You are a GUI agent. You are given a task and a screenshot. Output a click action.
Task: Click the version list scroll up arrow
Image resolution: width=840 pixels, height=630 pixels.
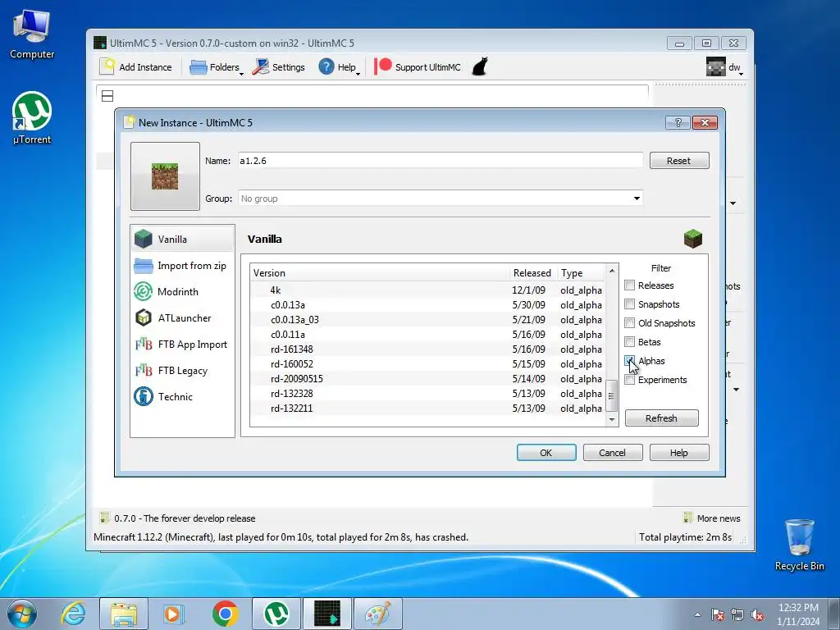pyautogui.click(x=612, y=271)
